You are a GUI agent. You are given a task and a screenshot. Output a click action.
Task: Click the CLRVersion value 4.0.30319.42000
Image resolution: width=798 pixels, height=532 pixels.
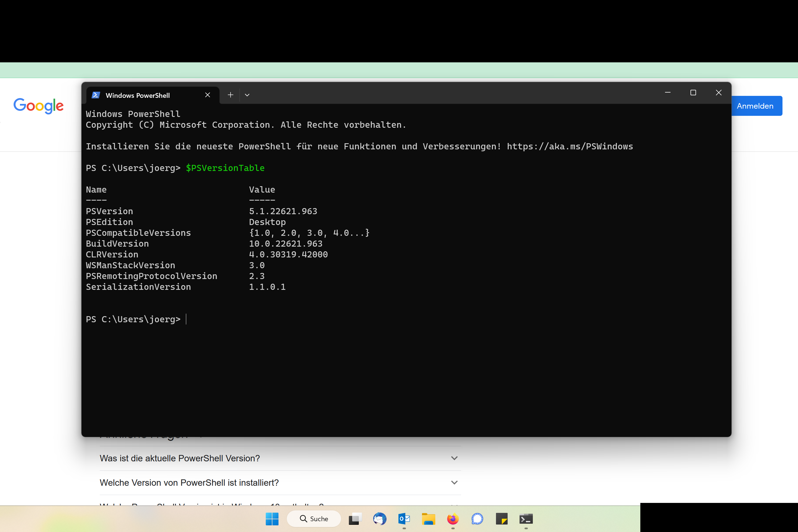click(x=288, y=254)
